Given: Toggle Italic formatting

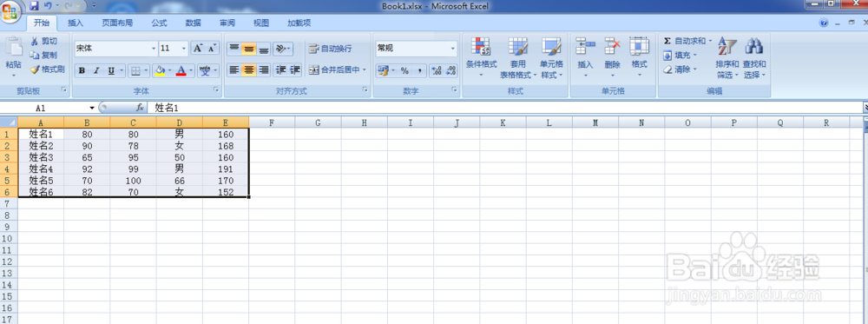Looking at the screenshot, I should [x=96, y=70].
